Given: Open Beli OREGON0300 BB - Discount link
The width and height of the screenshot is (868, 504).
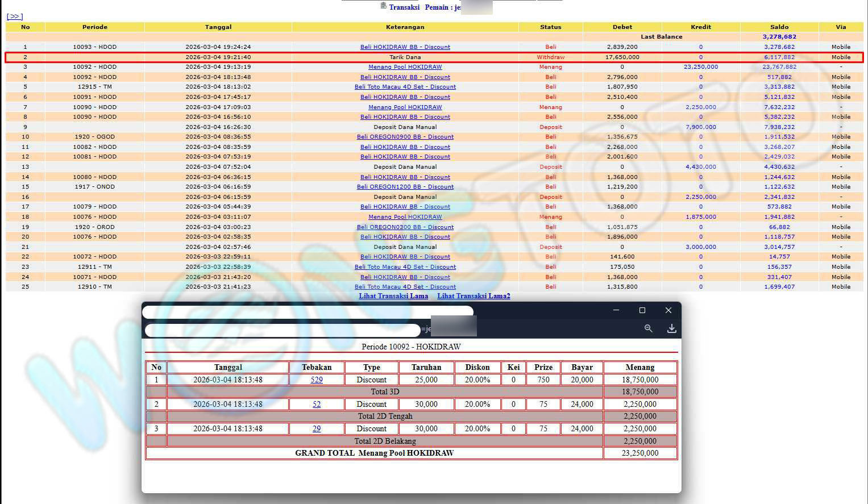Looking at the screenshot, I should [x=405, y=227].
